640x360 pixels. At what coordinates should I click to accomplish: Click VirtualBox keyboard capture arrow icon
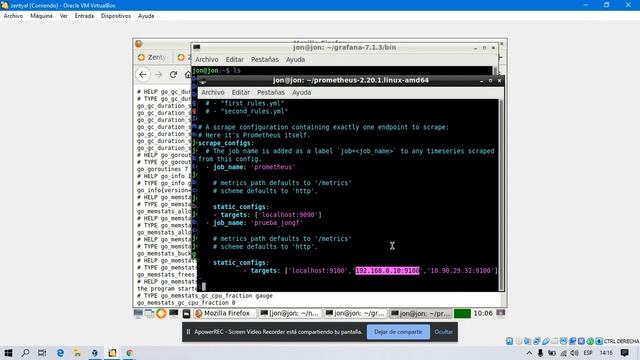click(x=599, y=341)
